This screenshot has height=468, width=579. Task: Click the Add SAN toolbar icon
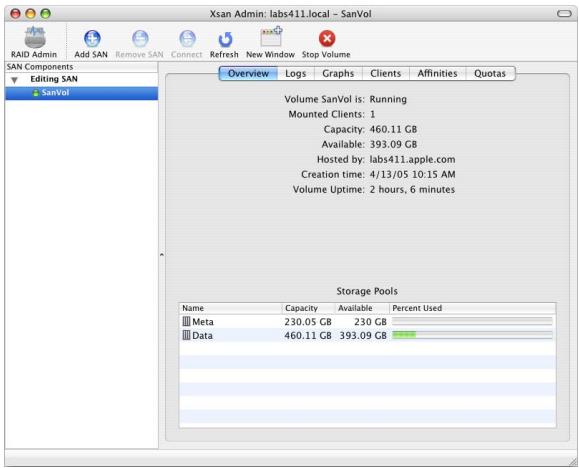[92, 38]
